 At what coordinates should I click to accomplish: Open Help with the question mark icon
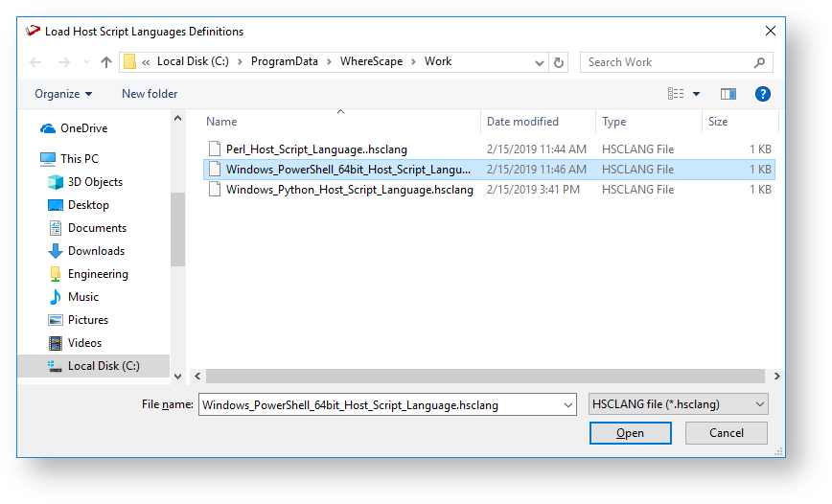coord(762,94)
